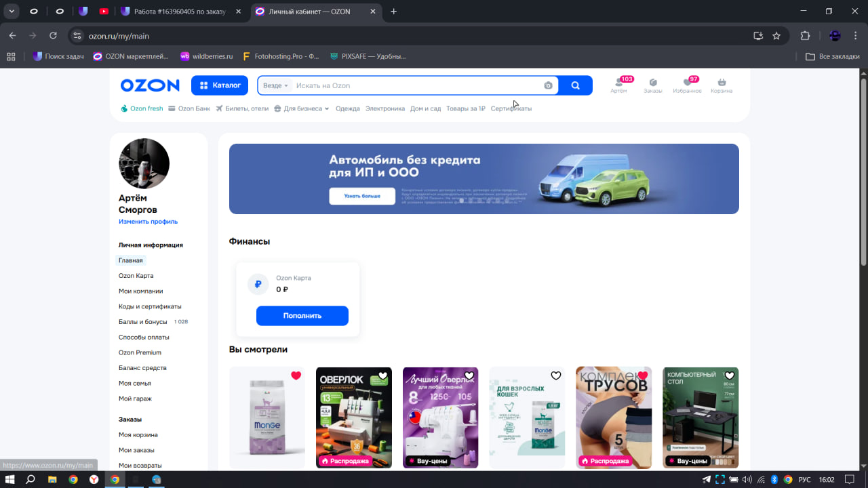
Task: Switch to the YouTube pinned tab
Action: 104,12
